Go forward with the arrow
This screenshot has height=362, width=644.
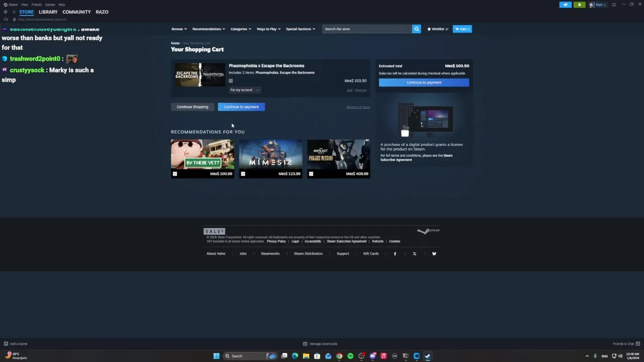pos(14,12)
